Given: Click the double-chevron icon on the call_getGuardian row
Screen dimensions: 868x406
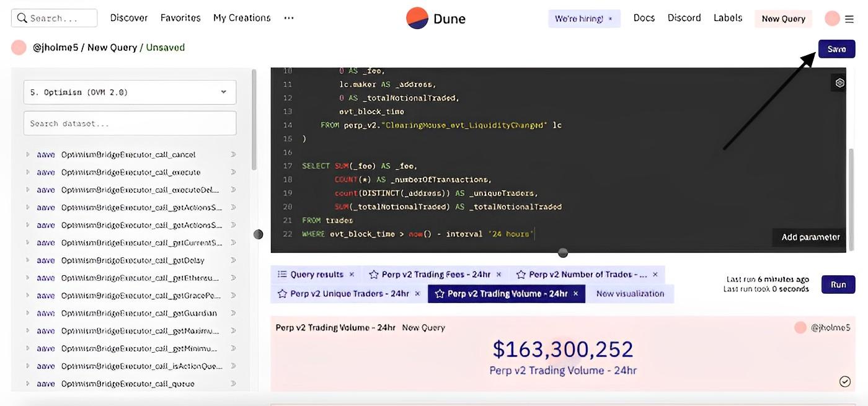Looking at the screenshot, I should [x=233, y=313].
